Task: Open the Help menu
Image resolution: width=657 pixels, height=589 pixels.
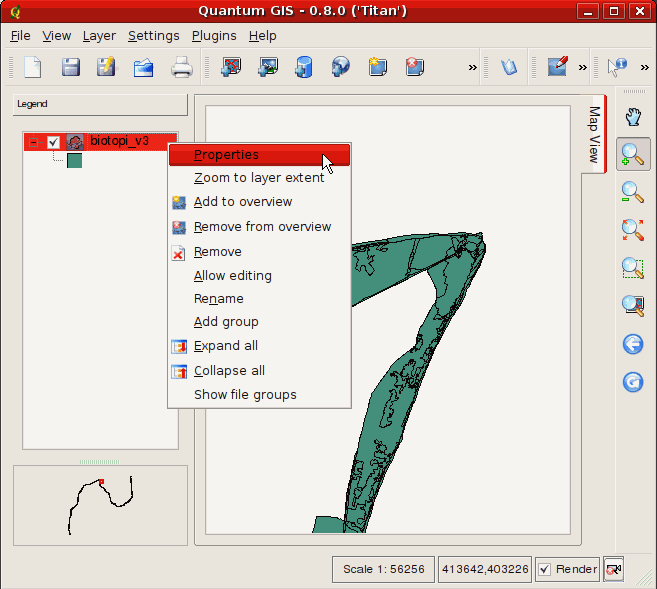Action: tap(263, 36)
